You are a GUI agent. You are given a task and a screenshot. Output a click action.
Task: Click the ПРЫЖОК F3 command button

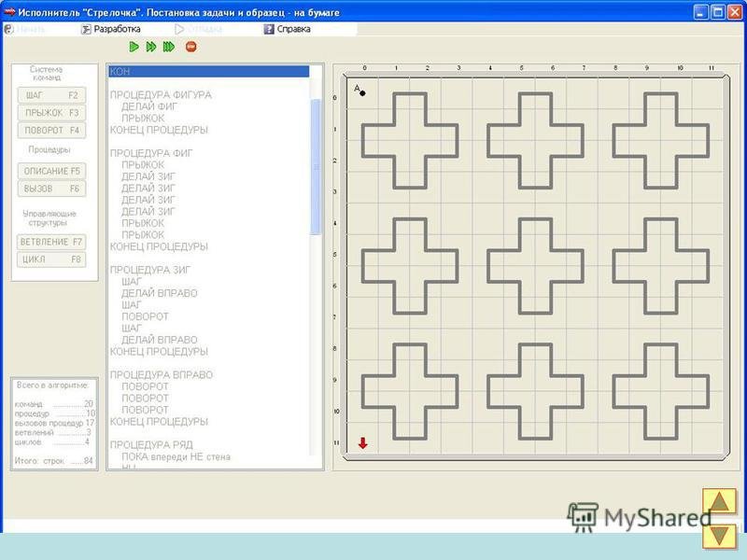click(x=51, y=113)
